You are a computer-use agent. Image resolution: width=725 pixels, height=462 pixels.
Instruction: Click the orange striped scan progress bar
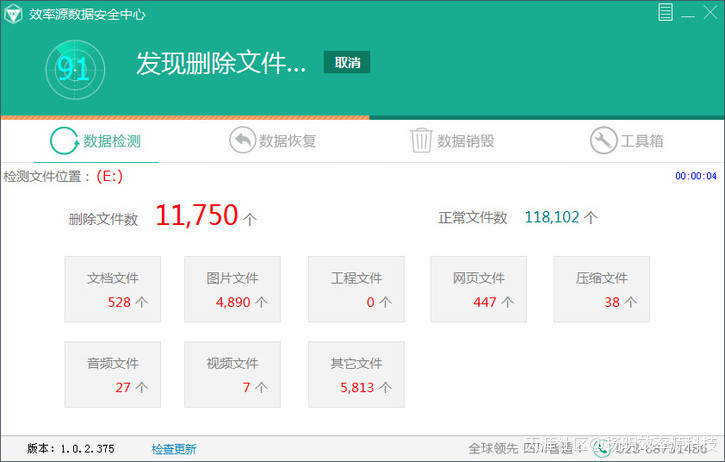click(185, 117)
